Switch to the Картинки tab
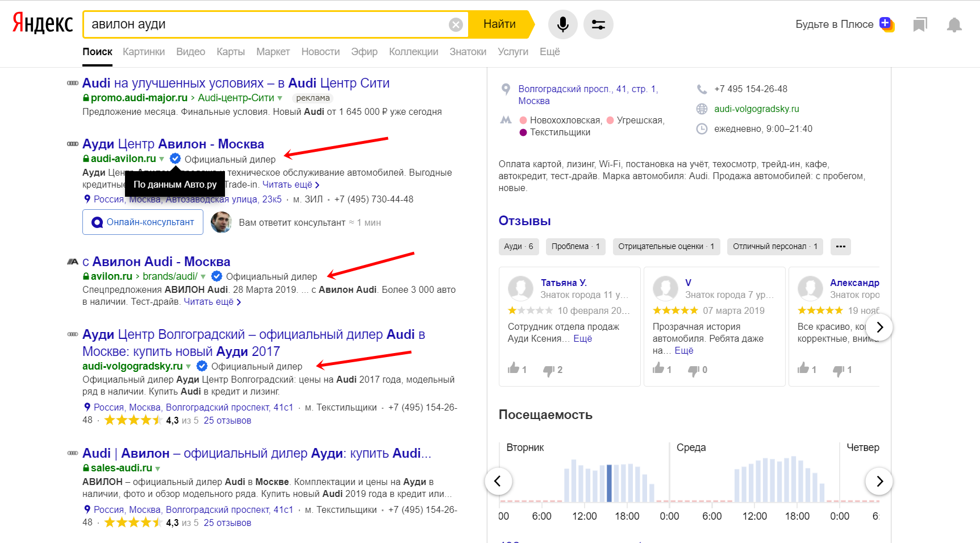980x543 pixels. pos(144,52)
